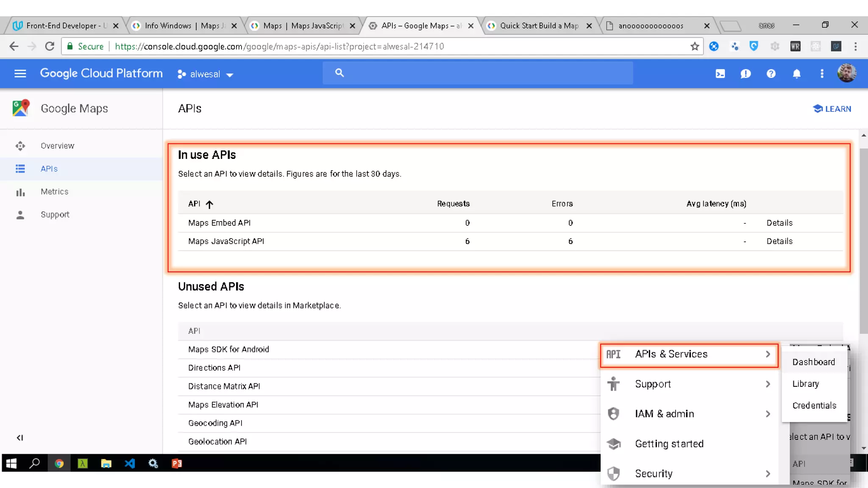Click the LEARN button

click(832, 109)
